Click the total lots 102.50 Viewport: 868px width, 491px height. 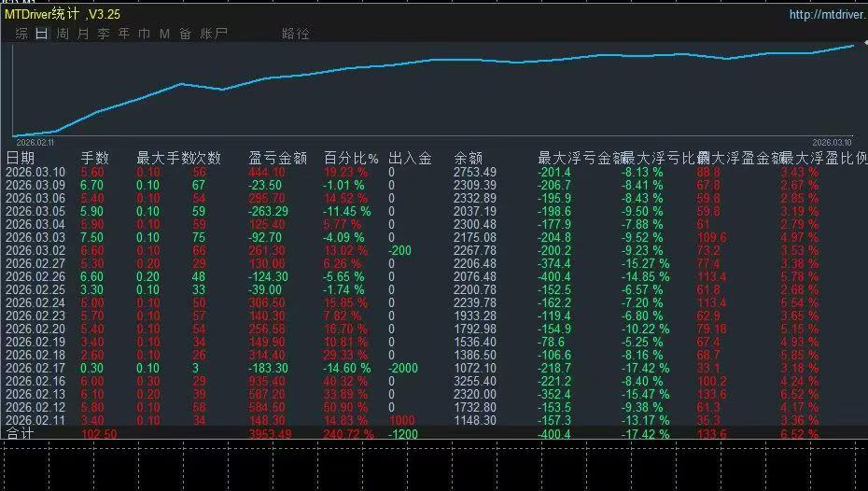click(99, 434)
